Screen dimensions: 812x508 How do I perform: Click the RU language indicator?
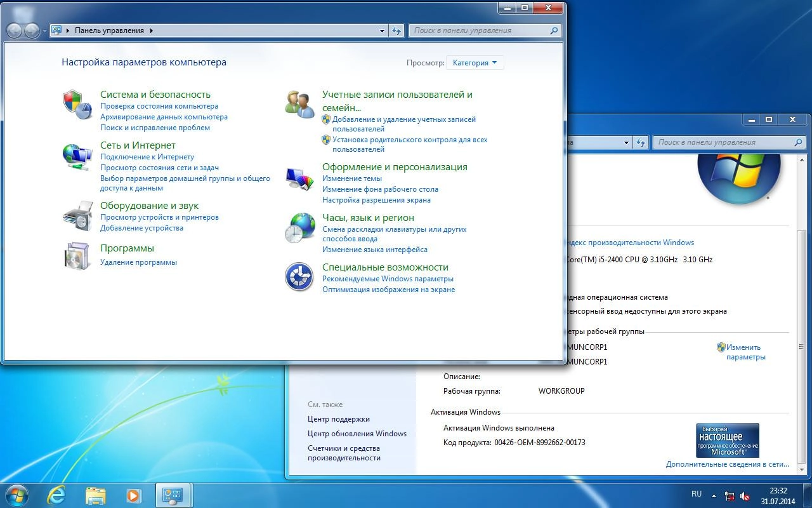697,494
